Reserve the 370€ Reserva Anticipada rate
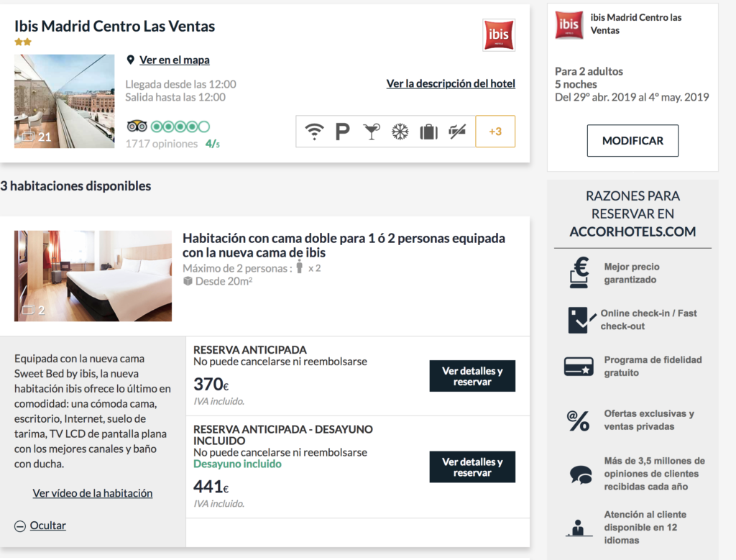The image size is (736, 560). [x=472, y=376]
